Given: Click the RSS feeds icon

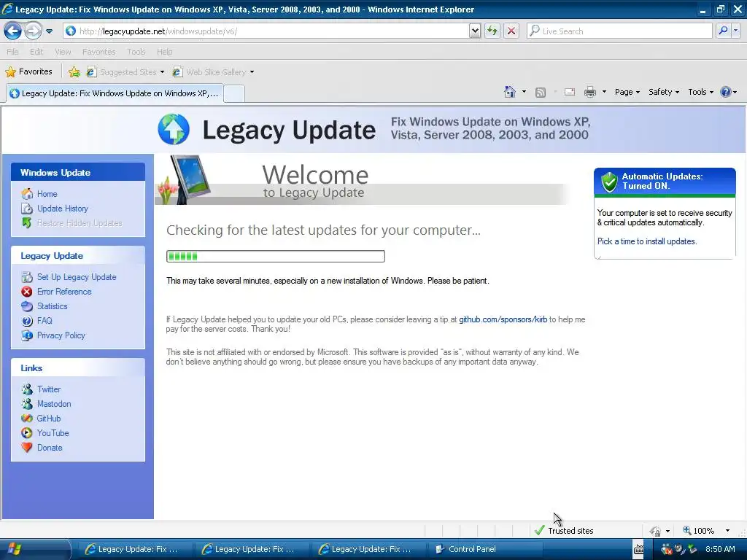Looking at the screenshot, I should click(x=541, y=93).
